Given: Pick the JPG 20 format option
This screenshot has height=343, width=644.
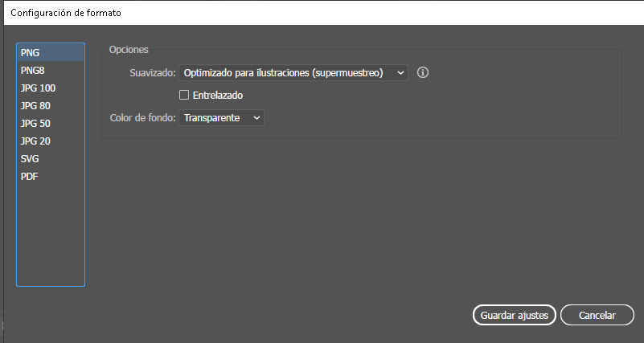Looking at the screenshot, I should click(51, 141).
